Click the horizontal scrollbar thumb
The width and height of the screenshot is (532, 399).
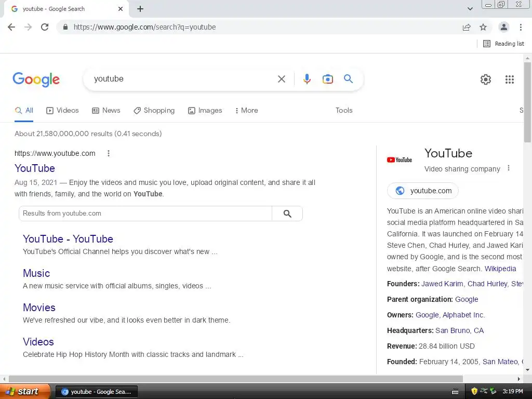click(x=236, y=379)
